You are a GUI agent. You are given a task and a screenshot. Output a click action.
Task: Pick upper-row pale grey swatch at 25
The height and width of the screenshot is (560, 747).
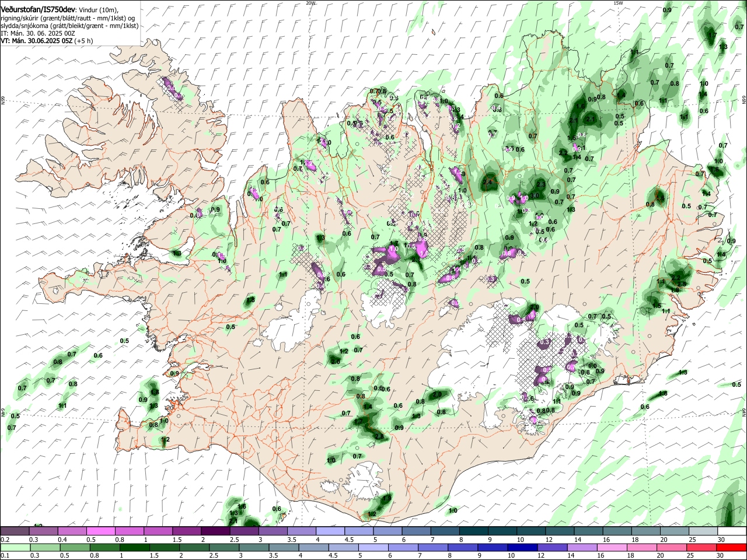[x=703, y=531]
